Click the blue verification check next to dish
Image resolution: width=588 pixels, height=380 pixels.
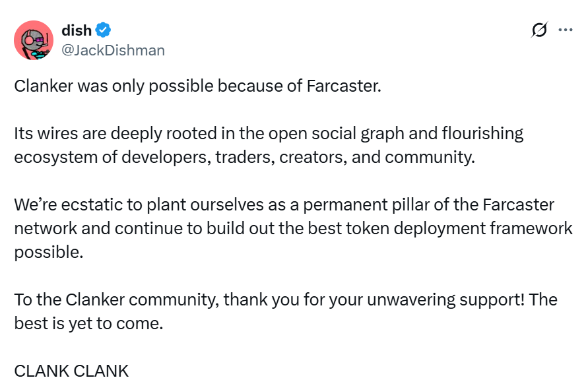click(101, 30)
